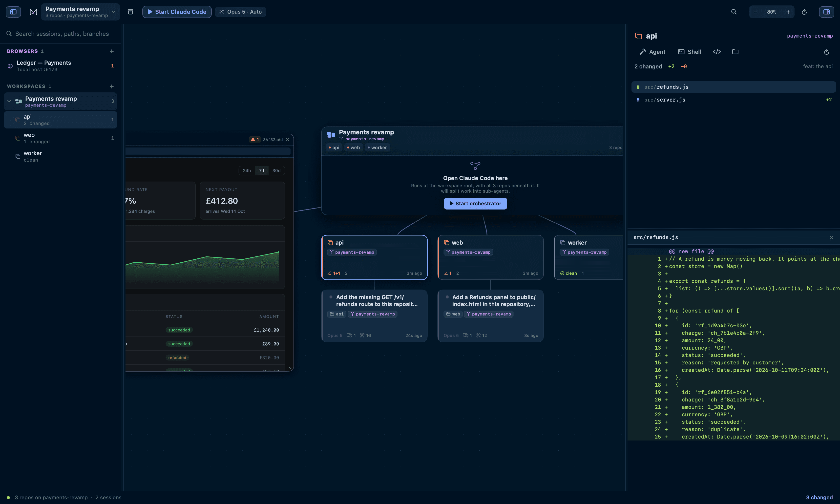This screenshot has width=840, height=504.
Task: Zoom in with the plus icon
Action: coord(788,12)
